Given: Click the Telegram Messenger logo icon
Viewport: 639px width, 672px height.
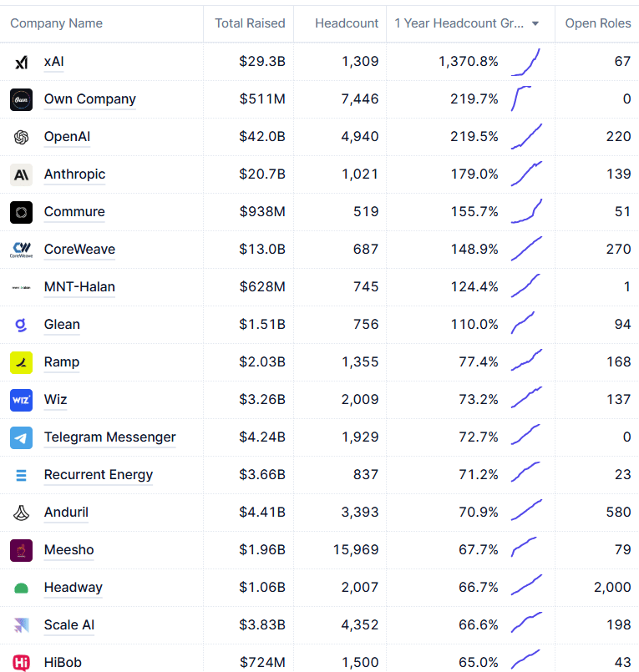Looking at the screenshot, I should (21, 437).
